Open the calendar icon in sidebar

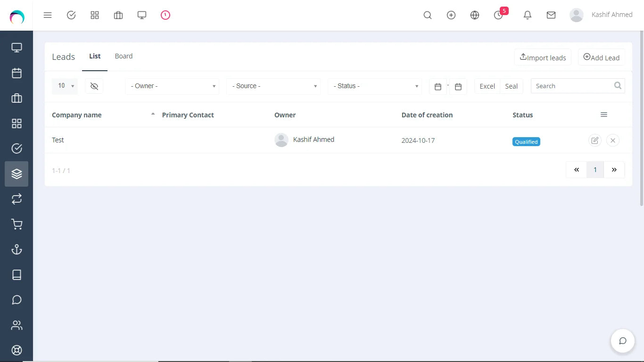pyautogui.click(x=17, y=73)
